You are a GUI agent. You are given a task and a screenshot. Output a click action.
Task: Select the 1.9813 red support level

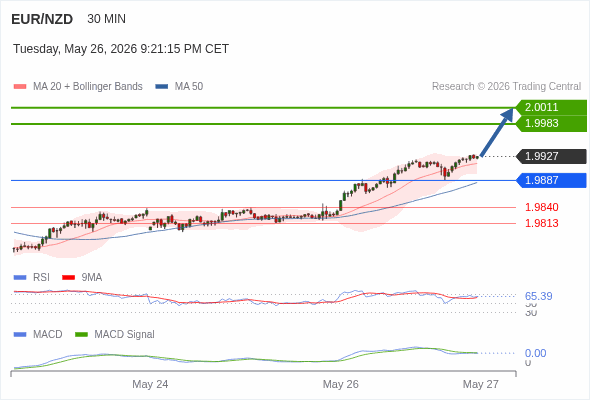[x=541, y=224]
